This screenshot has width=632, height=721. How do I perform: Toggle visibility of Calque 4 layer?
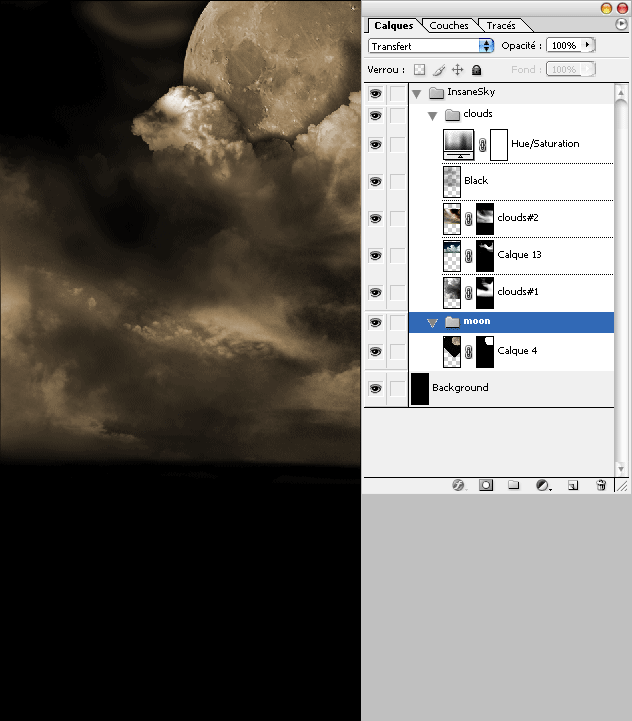[x=376, y=352]
